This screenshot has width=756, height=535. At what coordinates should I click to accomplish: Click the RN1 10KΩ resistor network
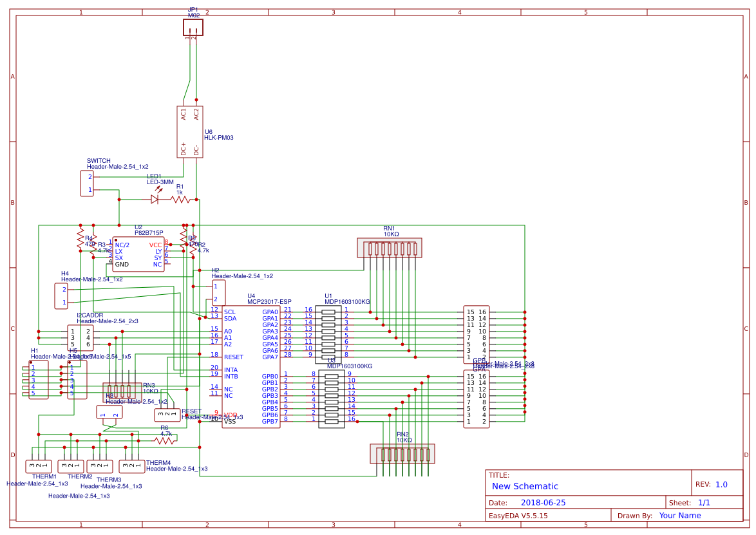(x=390, y=248)
